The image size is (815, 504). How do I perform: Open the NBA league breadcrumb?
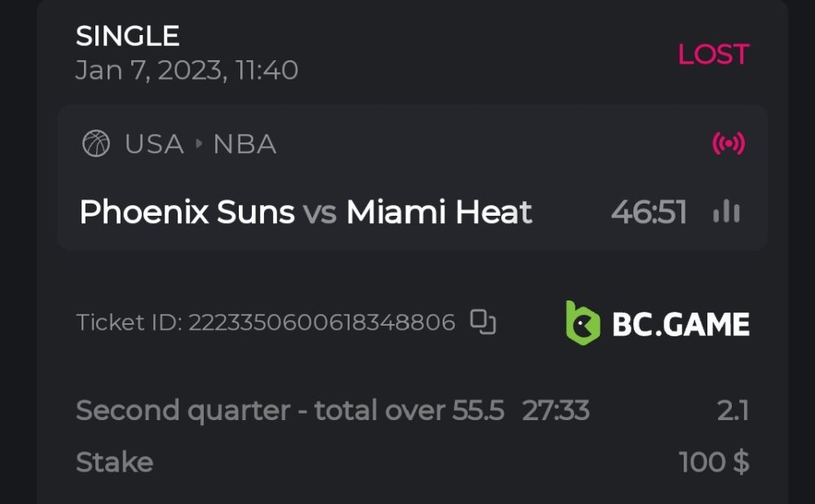pyautogui.click(x=244, y=145)
